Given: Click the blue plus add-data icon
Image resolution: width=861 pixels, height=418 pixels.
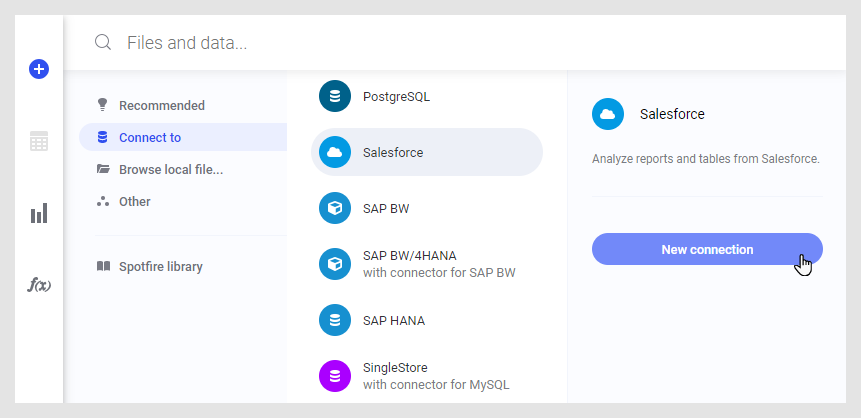Looking at the screenshot, I should (39, 69).
